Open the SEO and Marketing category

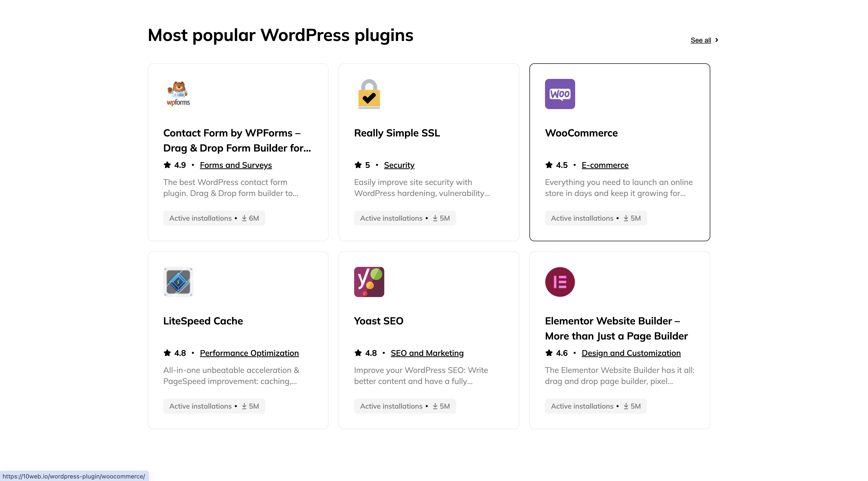coord(427,353)
